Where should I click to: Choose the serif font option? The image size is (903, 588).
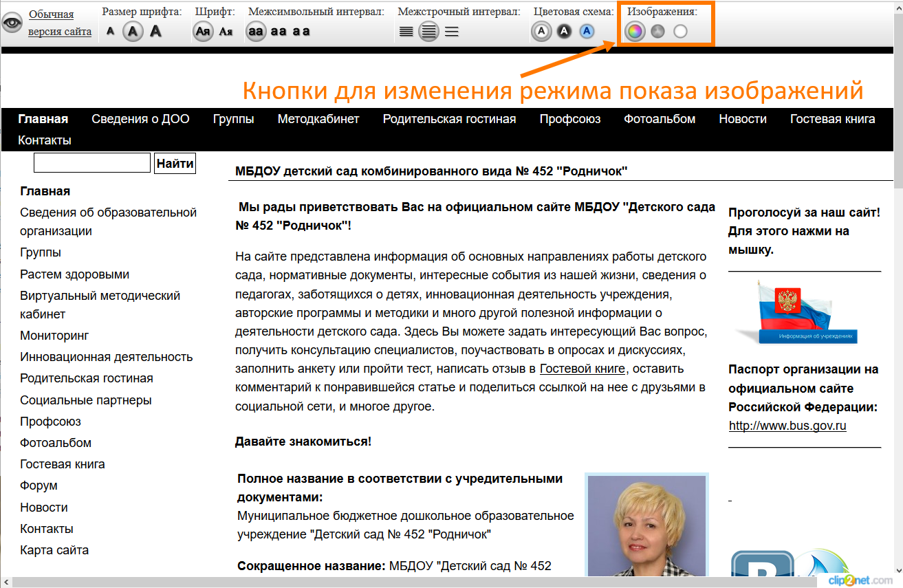coord(226,32)
